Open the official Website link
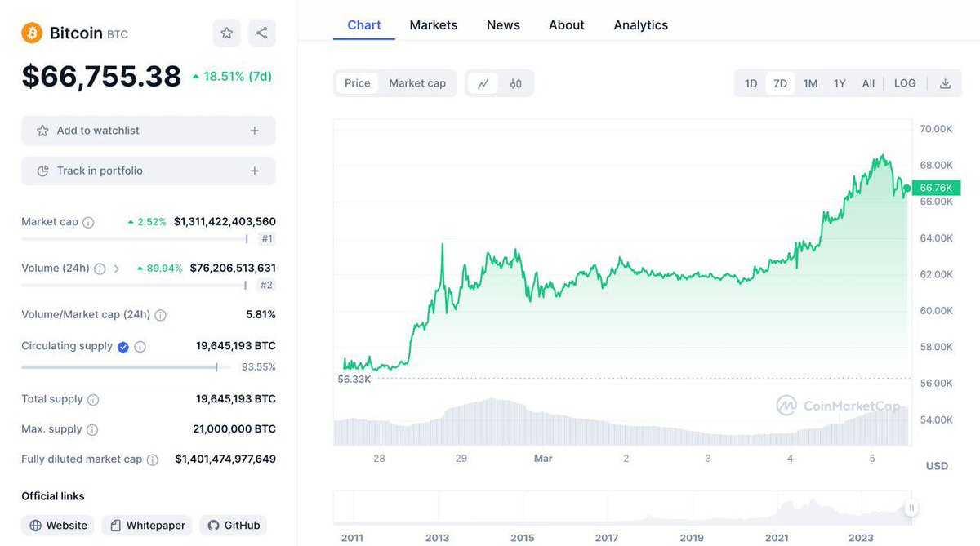Viewport: 980px width, 546px height. (x=58, y=526)
